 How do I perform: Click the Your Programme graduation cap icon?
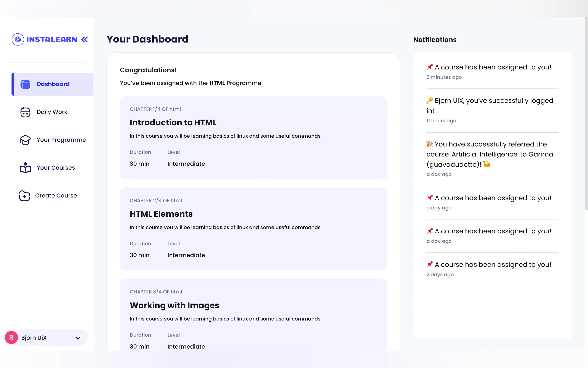25,140
